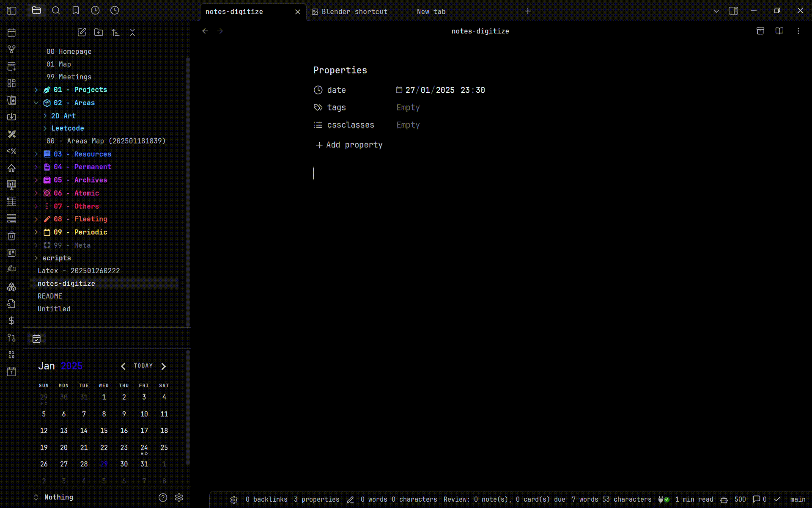Open search in the sidebar
The width and height of the screenshot is (812, 508).
point(56,11)
